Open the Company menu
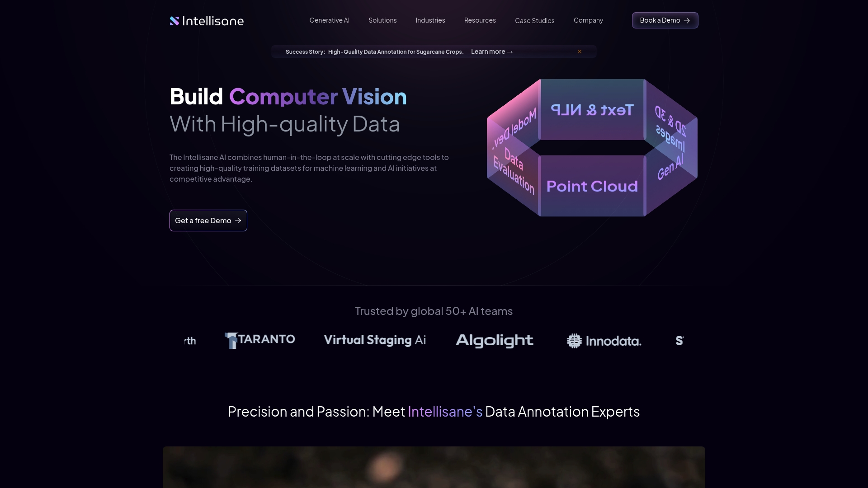Viewport: 868px width, 488px height. (x=588, y=20)
